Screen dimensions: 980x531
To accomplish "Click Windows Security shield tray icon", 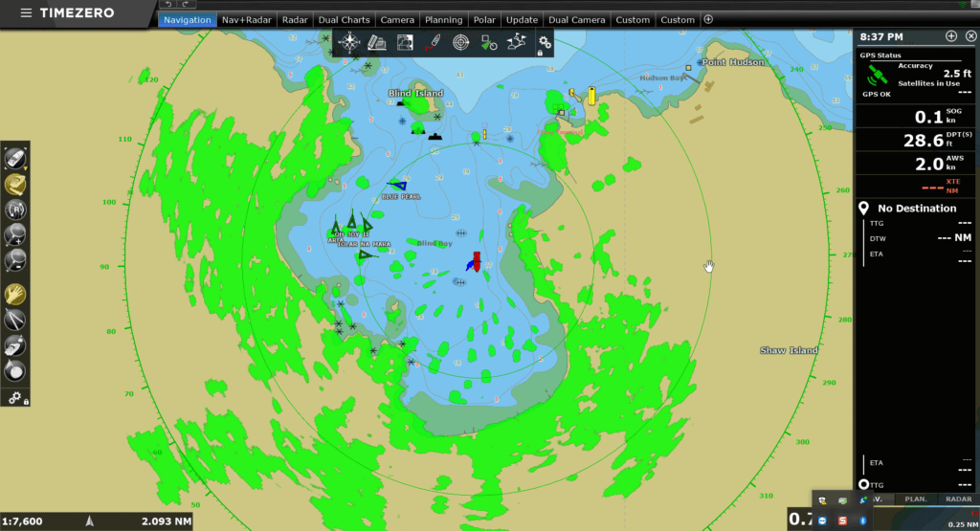I will 822,500.
